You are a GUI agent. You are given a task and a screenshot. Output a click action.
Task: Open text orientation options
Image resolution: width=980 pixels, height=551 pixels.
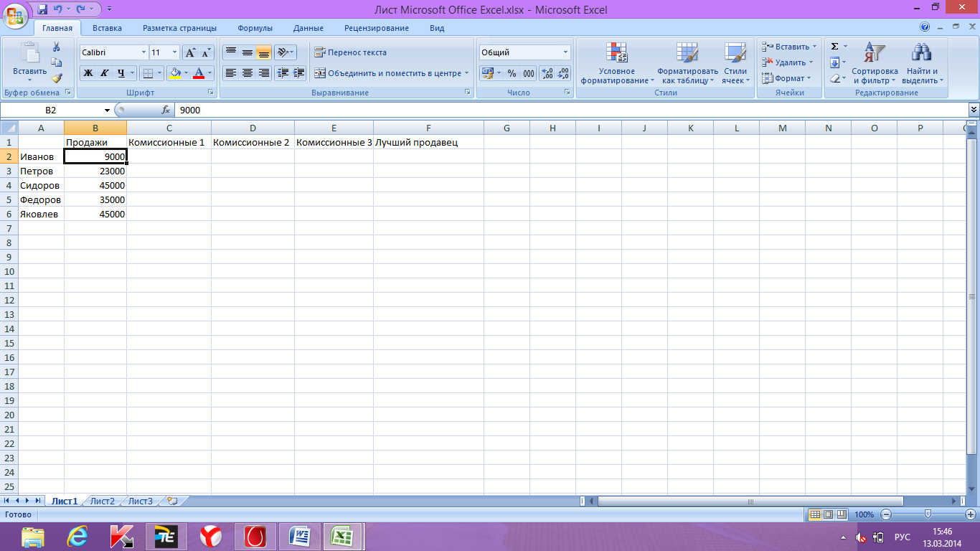pos(286,52)
